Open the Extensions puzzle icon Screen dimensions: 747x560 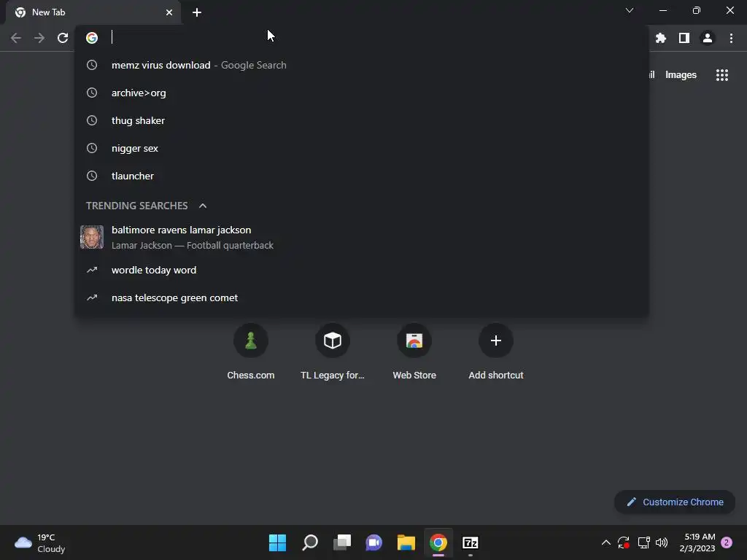coord(661,38)
